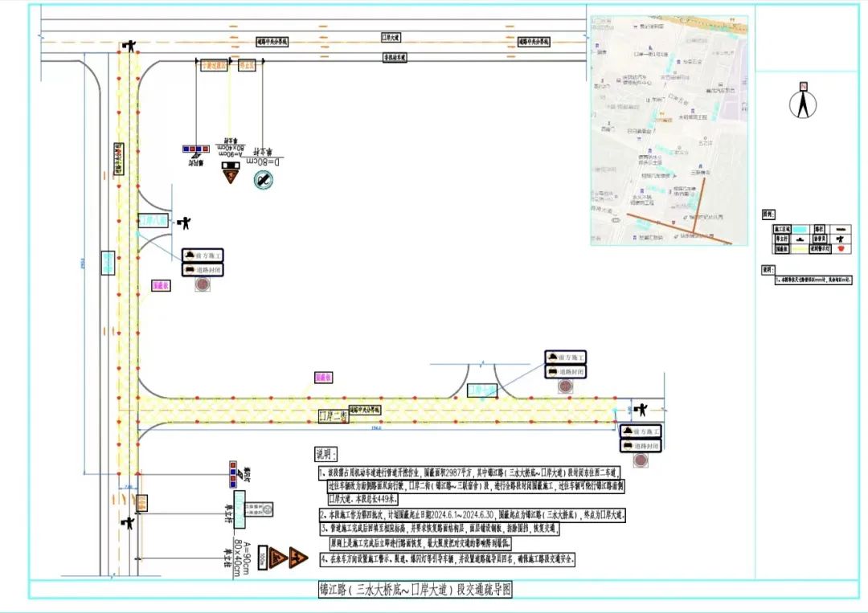
Task: Click the flagman figure beside the 口岸八街 label
Action: click(184, 223)
